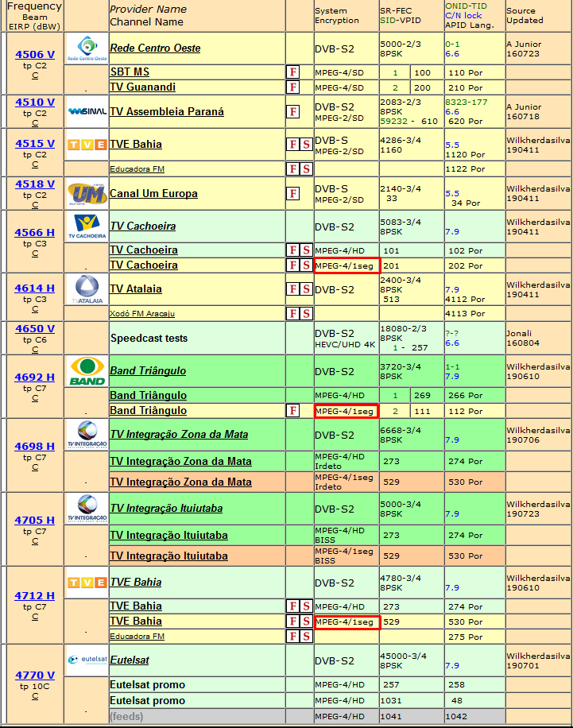Open frequency link 4518 V
Image resolution: width=573 pixels, height=728 pixels.
35,184
